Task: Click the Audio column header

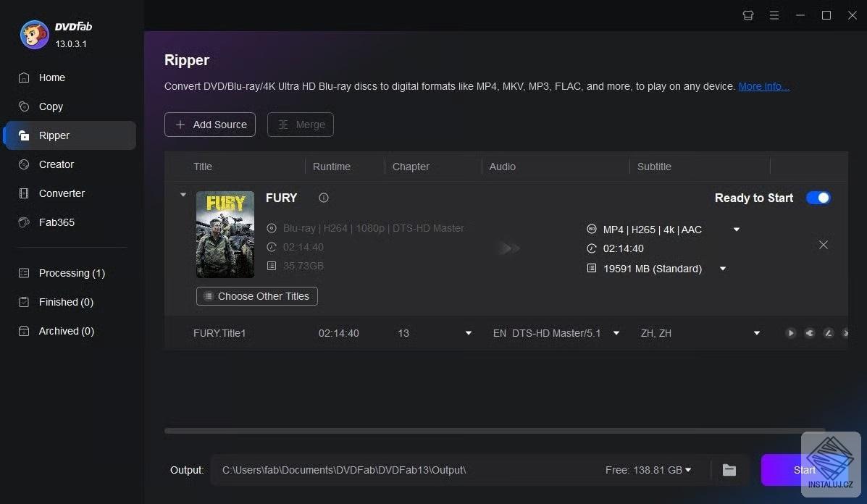Action: tap(503, 167)
